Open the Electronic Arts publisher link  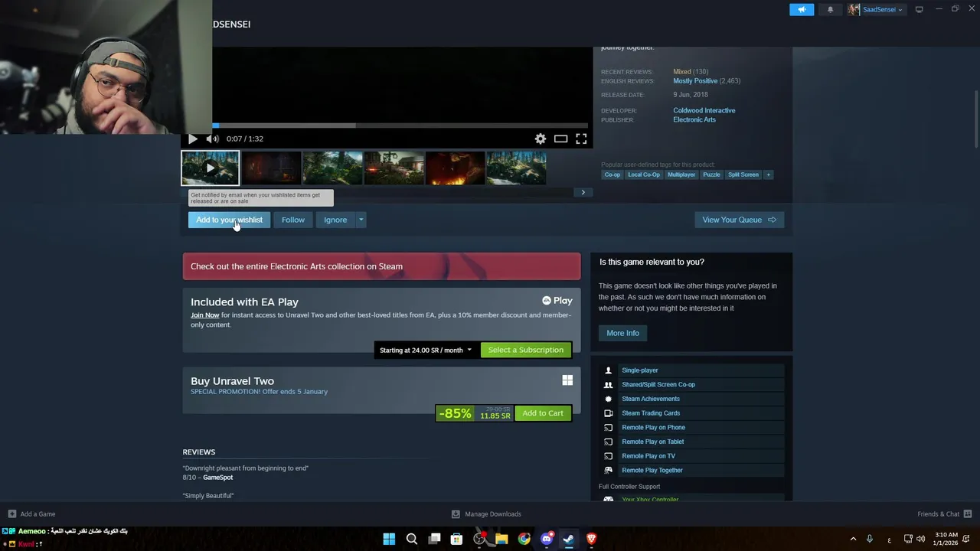pyautogui.click(x=694, y=119)
